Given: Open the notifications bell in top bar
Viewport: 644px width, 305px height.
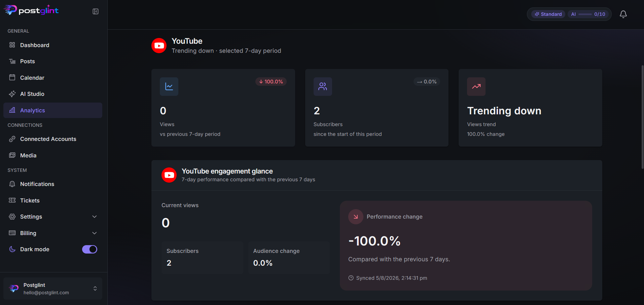Looking at the screenshot, I should 623,14.
